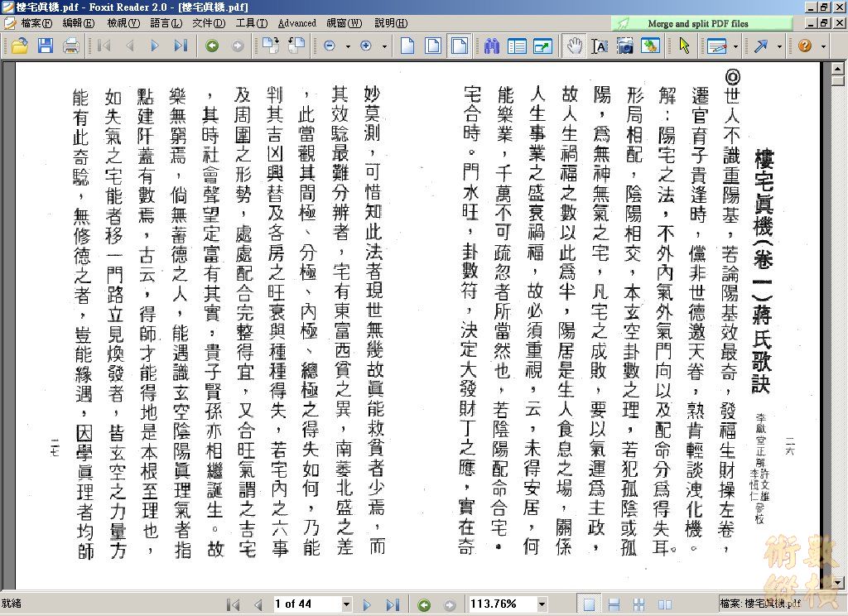Enable continuous page layout mode
This screenshot has height=616, width=848.
click(614, 604)
